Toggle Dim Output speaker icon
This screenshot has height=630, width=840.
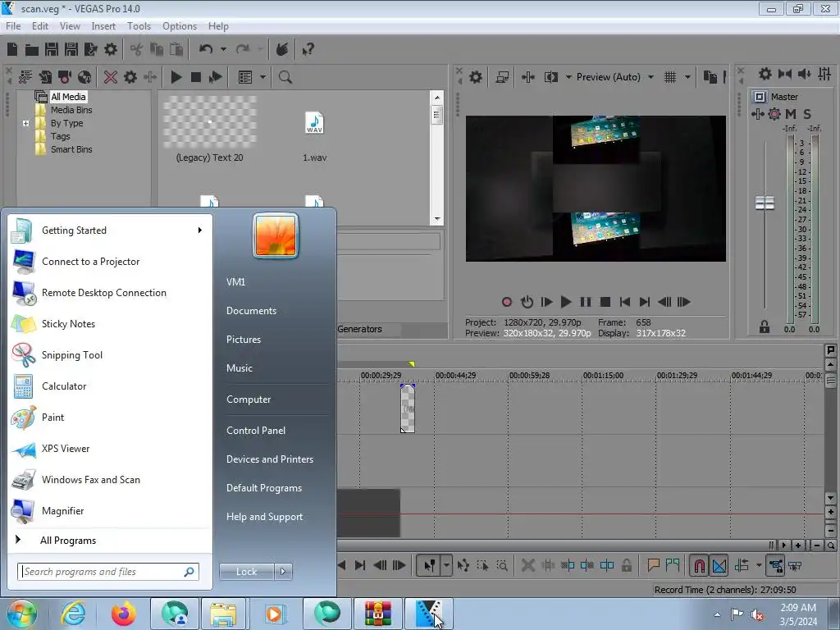[805, 74]
